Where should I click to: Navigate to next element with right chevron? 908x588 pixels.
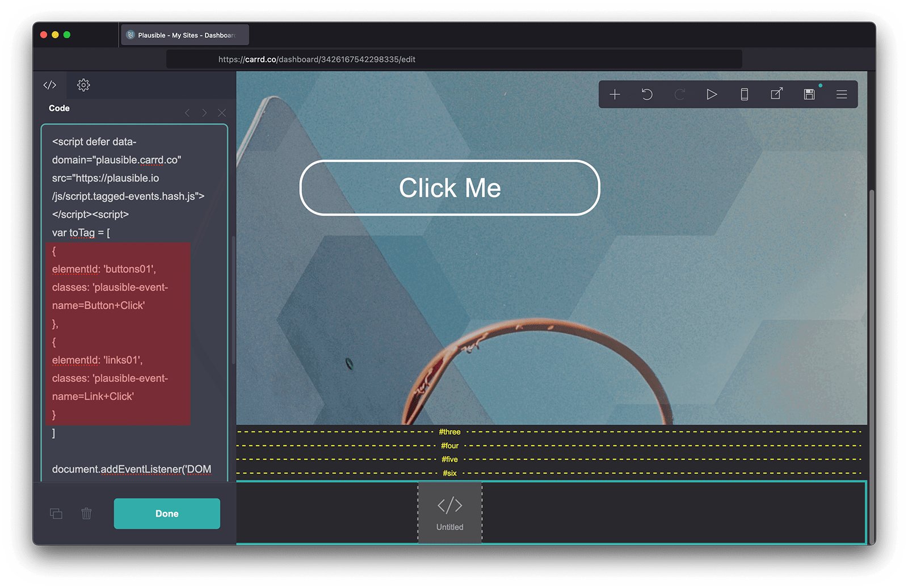[204, 113]
